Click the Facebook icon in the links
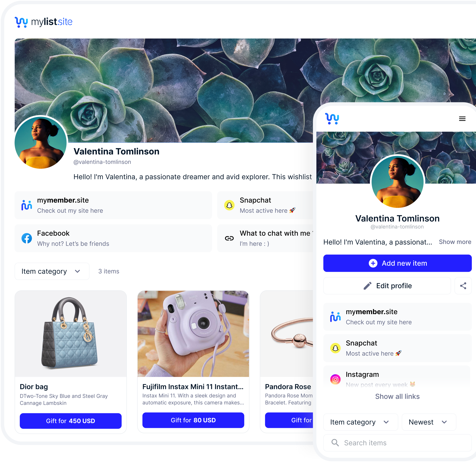Viewport: 476px width, 462px height. pos(27,238)
